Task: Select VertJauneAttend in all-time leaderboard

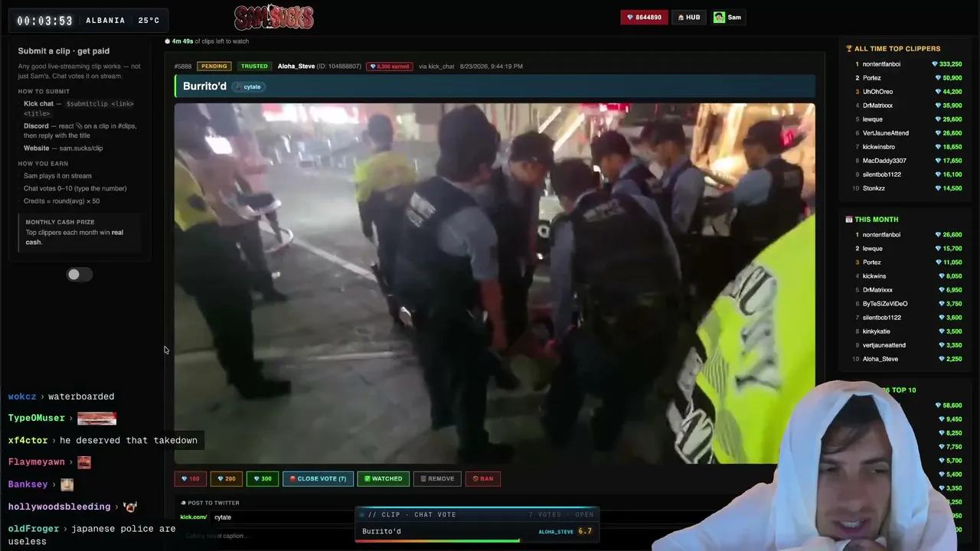Action: pyautogui.click(x=886, y=133)
